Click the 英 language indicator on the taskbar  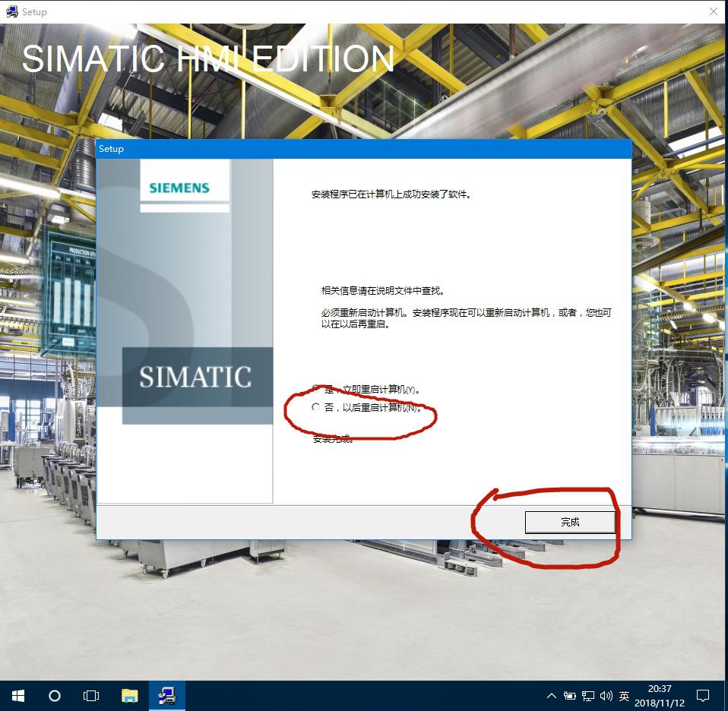tap(623, 695)
